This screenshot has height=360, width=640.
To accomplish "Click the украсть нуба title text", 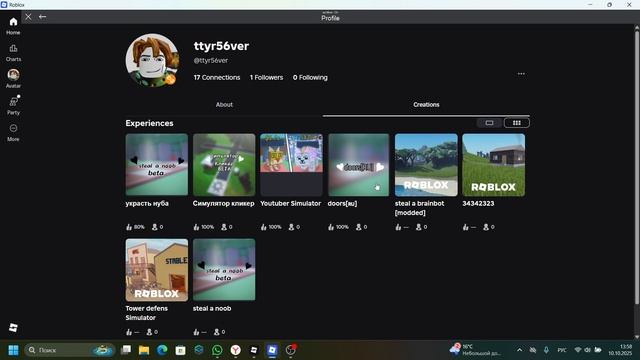I will tap(147, 203).
